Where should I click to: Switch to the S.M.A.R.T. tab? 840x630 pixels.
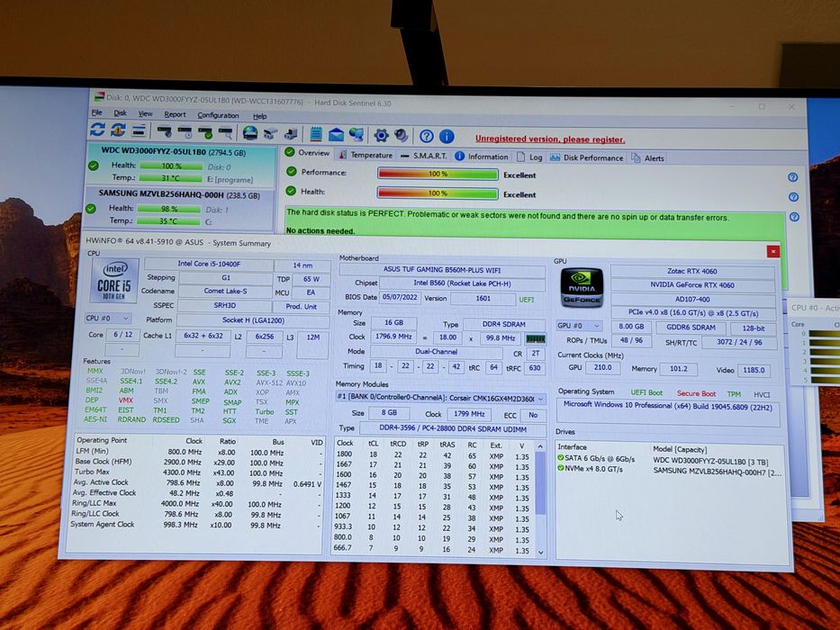click(423, 156)
